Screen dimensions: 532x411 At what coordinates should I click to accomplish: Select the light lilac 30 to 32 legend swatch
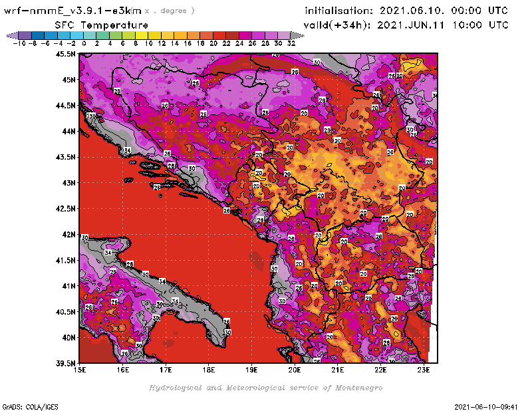285,35
